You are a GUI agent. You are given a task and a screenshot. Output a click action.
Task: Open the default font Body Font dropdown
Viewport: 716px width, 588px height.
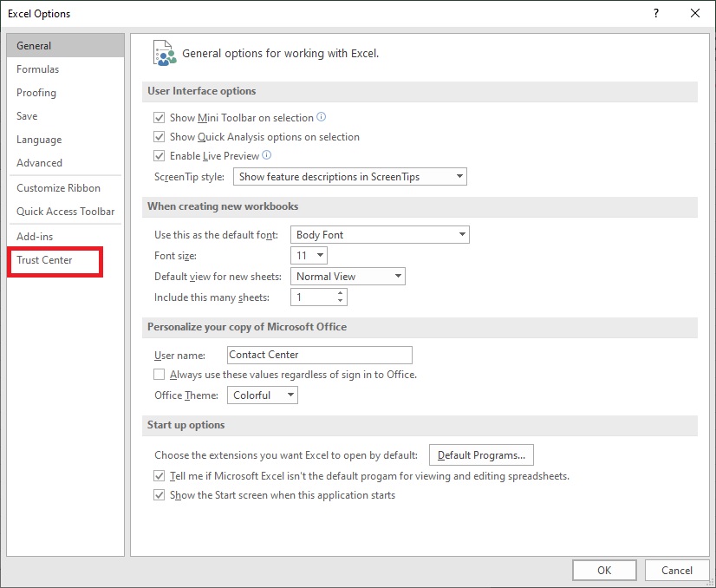click(x=380, y=235)
